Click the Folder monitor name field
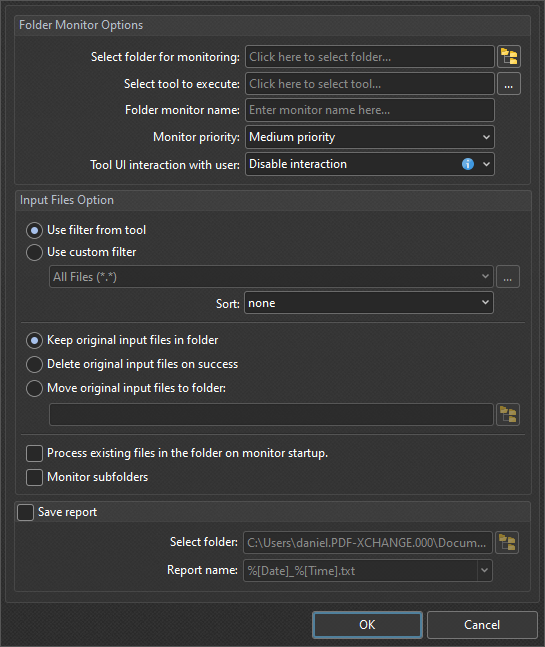 pyautogui.click(x=370, y=110)
